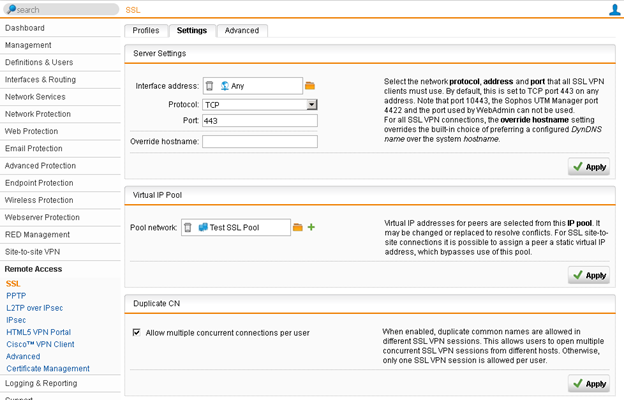The height and width of the screenshot is (400, 624).
Task: Click green plus icon beside Pool network
Action: click(311, 228)
